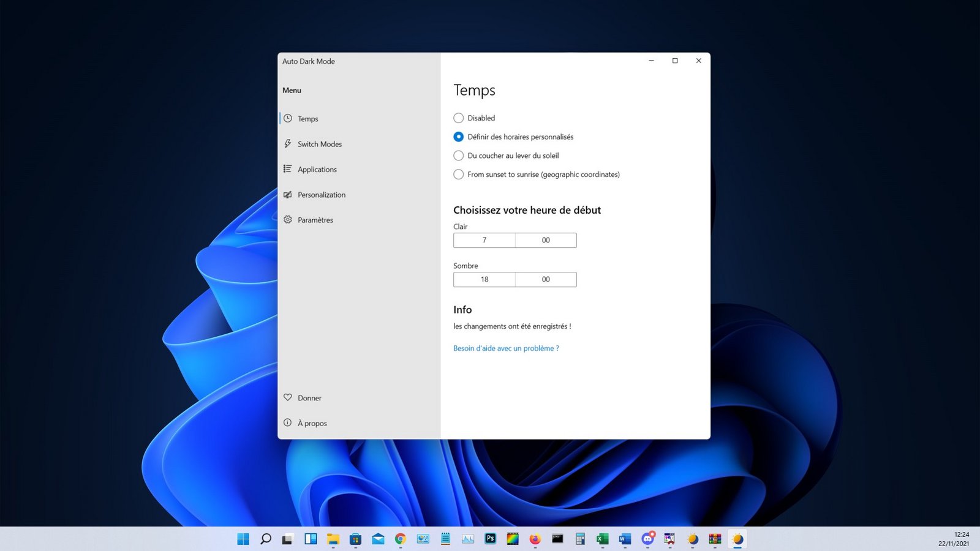Open Google Chrome from the taskbar
The height and width of the screenshot is (551, 980).
[x=401, y=539]
